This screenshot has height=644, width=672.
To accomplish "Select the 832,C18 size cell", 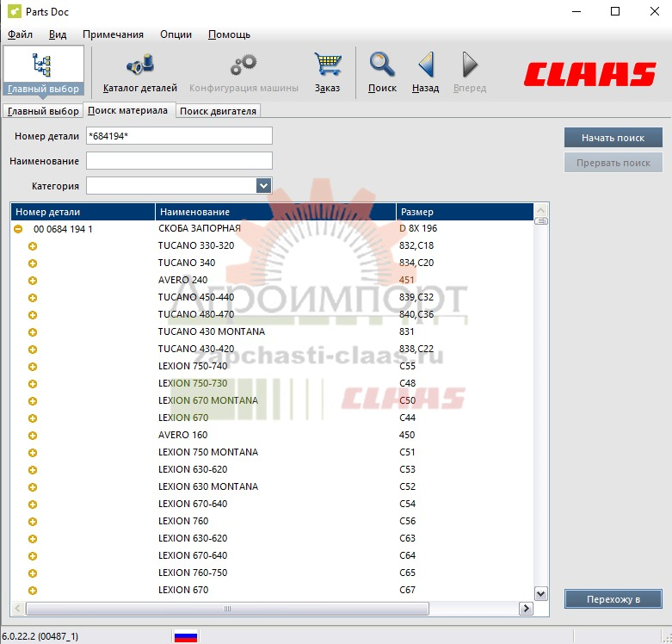I will pos(416,245).
